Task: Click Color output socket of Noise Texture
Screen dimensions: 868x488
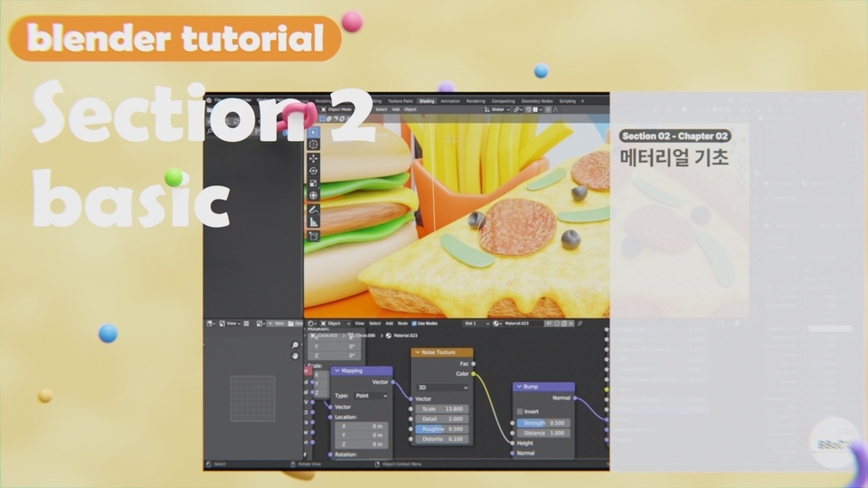Action: (x=473, y=374)
